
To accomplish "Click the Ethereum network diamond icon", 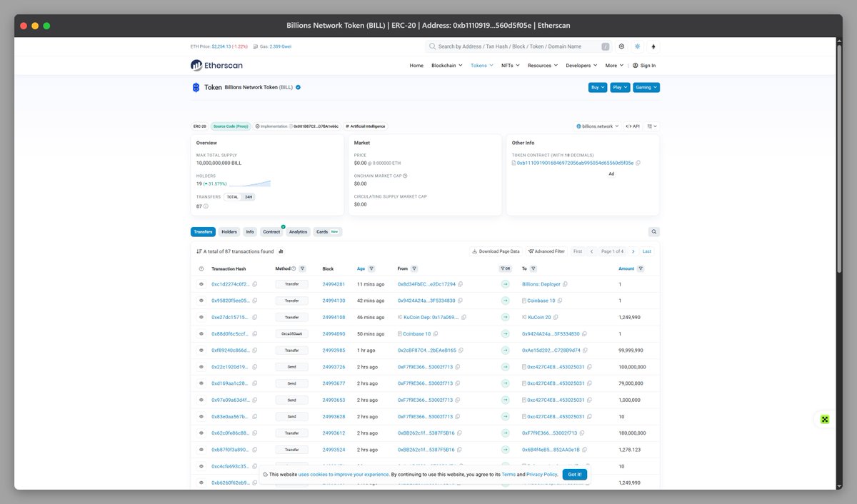I will [x=653, y=46].
